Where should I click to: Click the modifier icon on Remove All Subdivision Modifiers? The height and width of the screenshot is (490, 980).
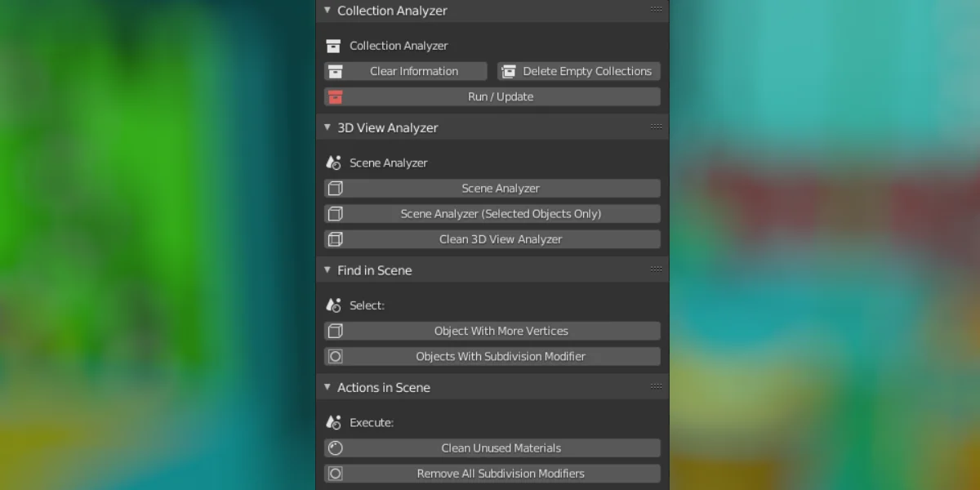coord(336,473)
